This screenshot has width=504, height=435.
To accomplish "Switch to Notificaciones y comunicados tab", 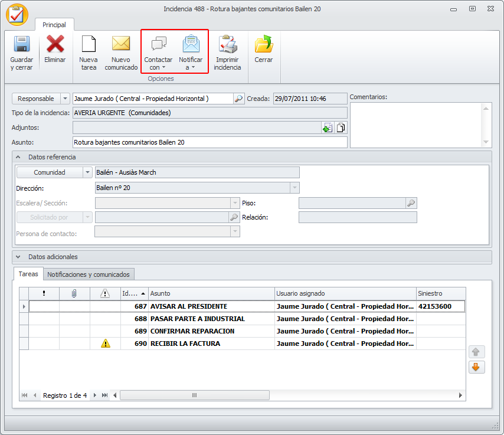I will [x=89, y=274].
